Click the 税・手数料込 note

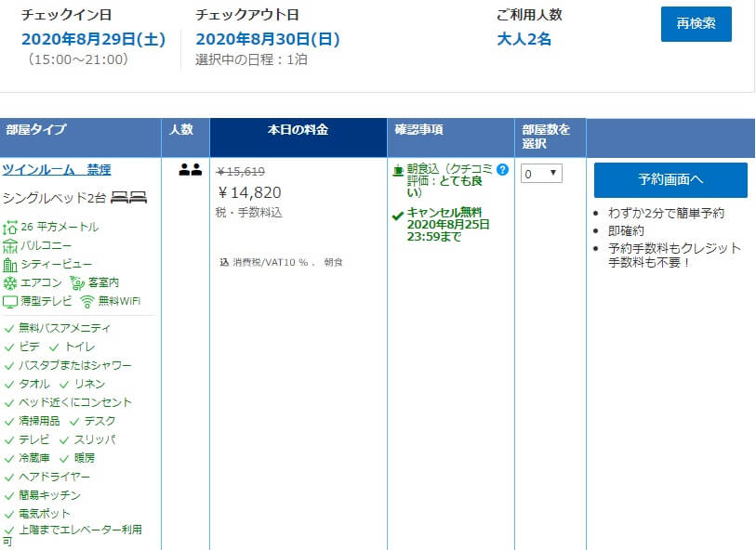pyautogui.click(x=249, y=213)
